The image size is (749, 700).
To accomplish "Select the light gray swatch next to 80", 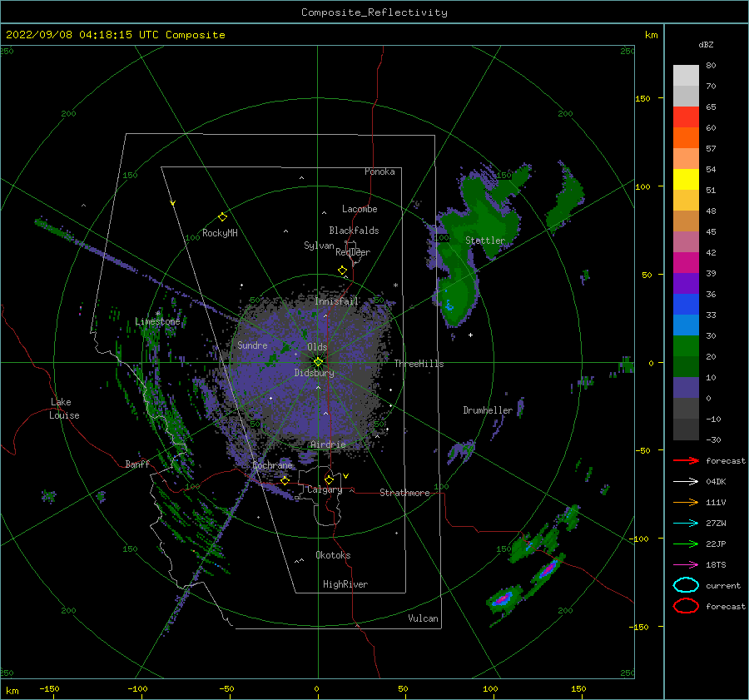I will pos(686,75).
